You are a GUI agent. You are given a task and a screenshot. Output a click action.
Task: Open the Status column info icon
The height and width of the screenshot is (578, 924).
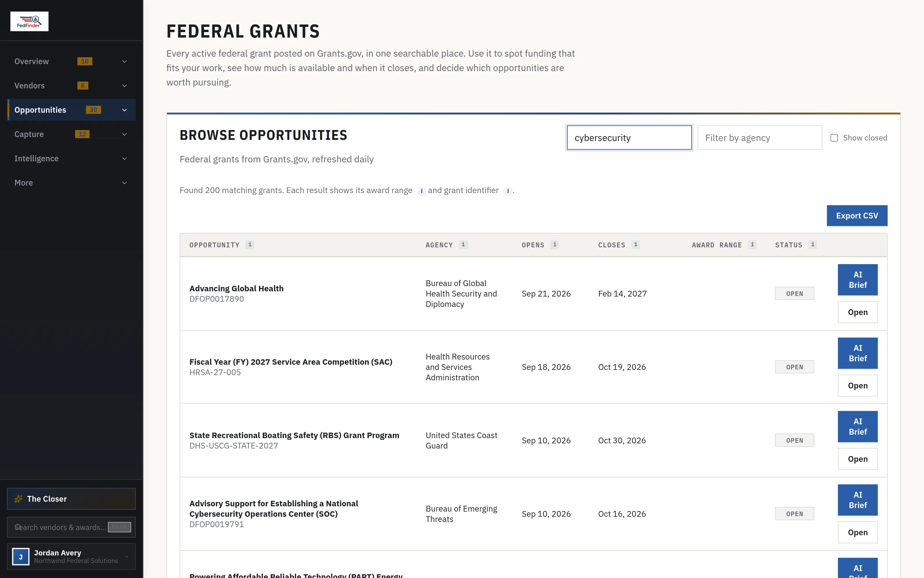(813, 245)
